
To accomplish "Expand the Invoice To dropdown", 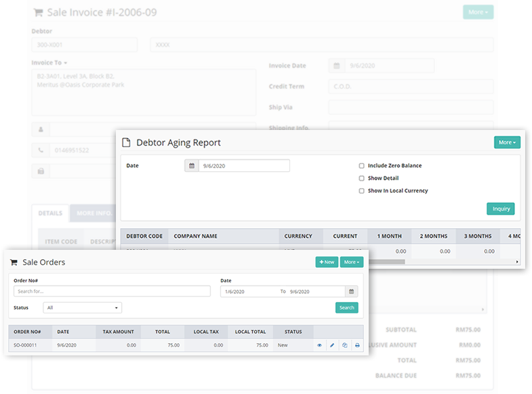I will [51, 63].
